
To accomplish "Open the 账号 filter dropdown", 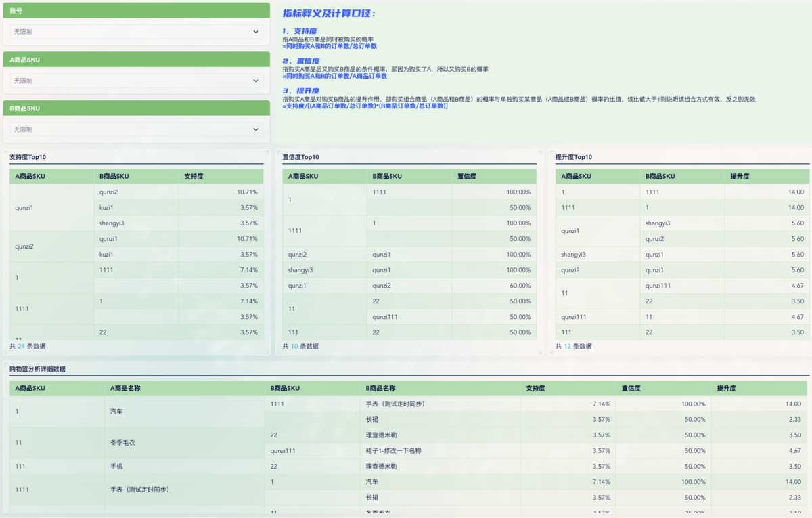I will point(135,32).
